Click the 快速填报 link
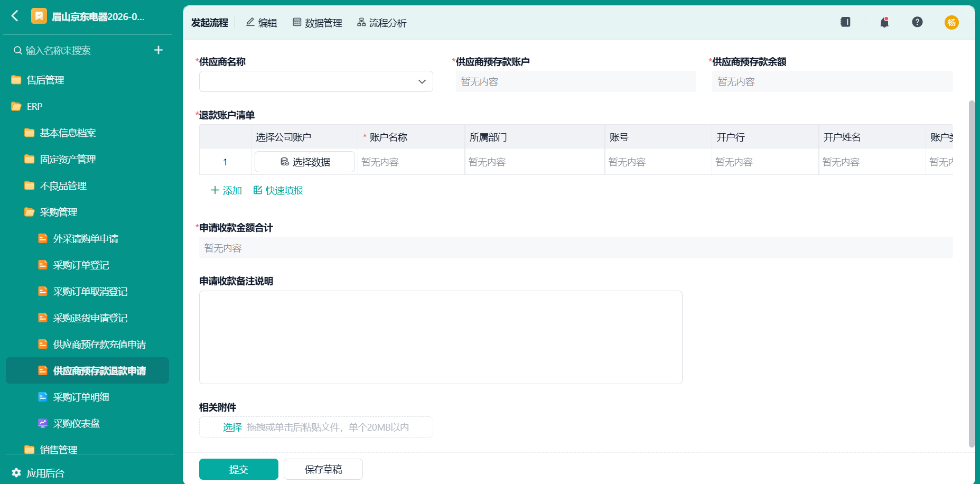Viewport: 980px width, 484px height. tap(278, 190)
